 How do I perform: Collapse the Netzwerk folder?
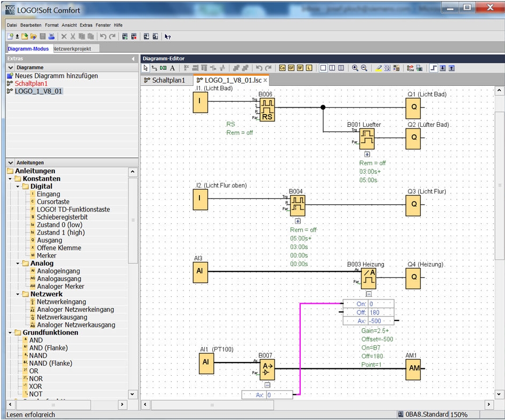point(18,294)
